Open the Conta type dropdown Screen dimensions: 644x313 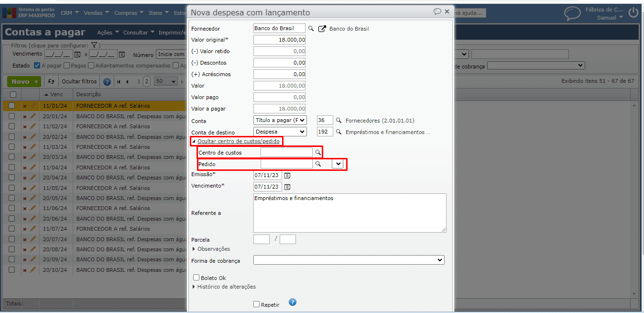click(x=280, y=121)
